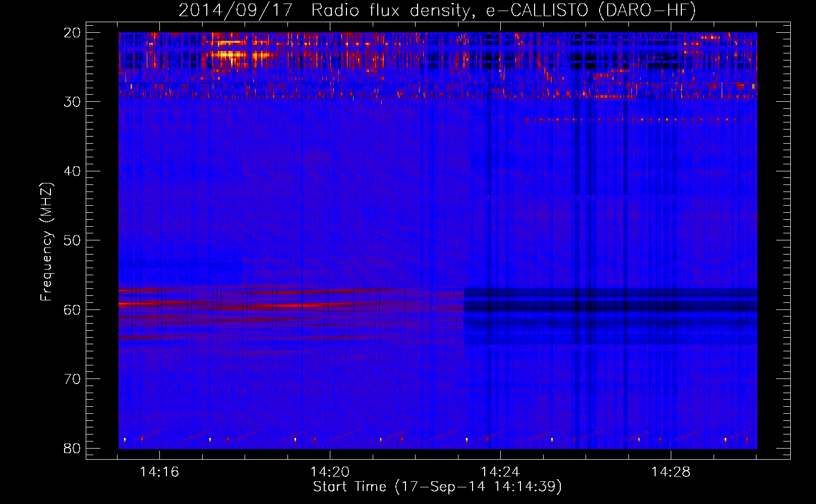Click the '80' frequency tick label

[x=73, y=449]
